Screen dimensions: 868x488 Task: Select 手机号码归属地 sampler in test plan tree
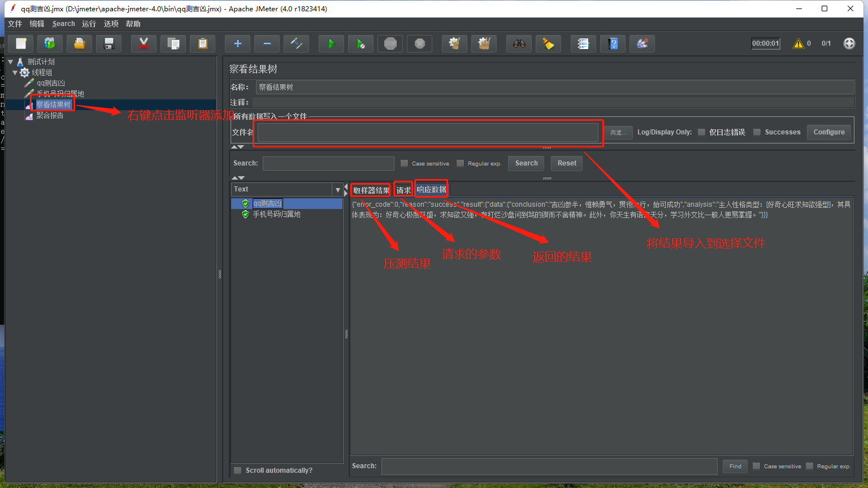click(60, 94)
